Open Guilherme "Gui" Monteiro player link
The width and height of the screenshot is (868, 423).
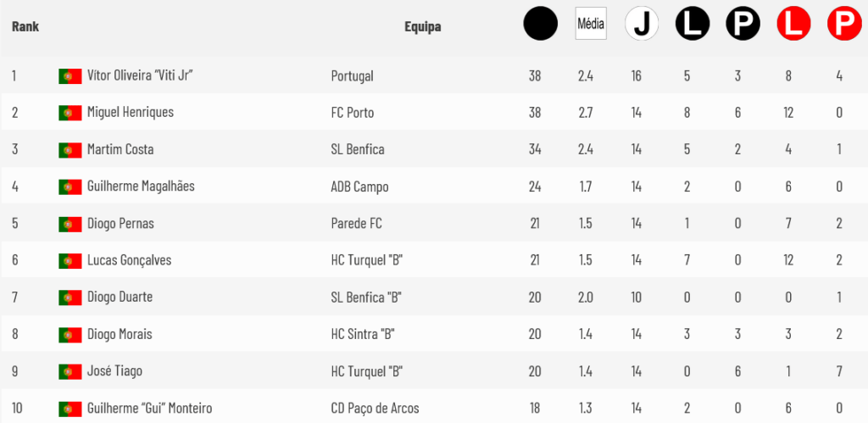tap(149, 409)
